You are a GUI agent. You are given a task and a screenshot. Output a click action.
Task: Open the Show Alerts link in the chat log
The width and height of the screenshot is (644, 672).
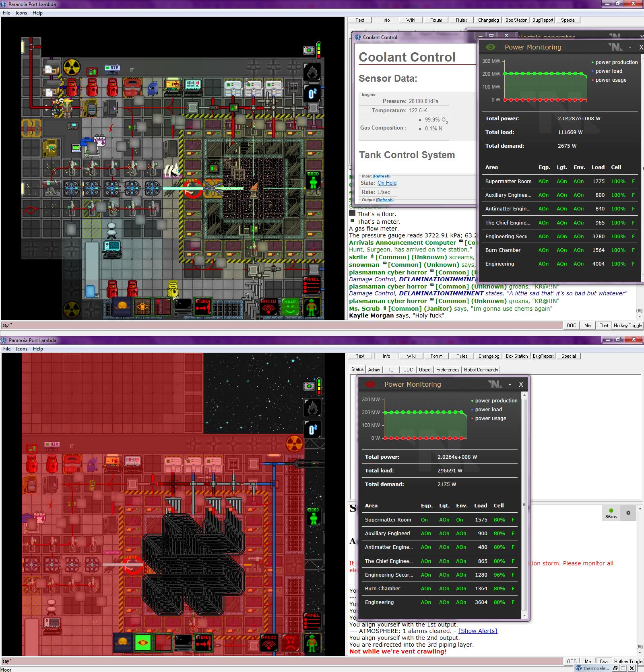point(478,631)
